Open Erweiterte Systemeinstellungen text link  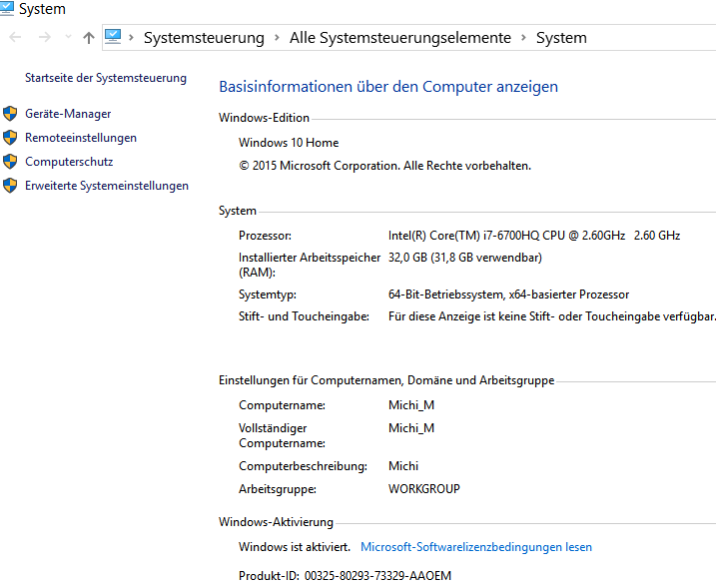106,186
